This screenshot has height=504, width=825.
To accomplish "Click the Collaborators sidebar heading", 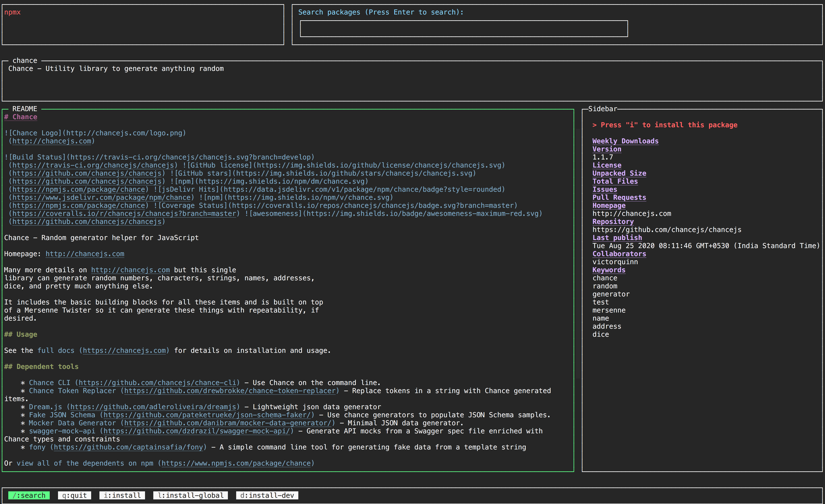I will 619,254.
